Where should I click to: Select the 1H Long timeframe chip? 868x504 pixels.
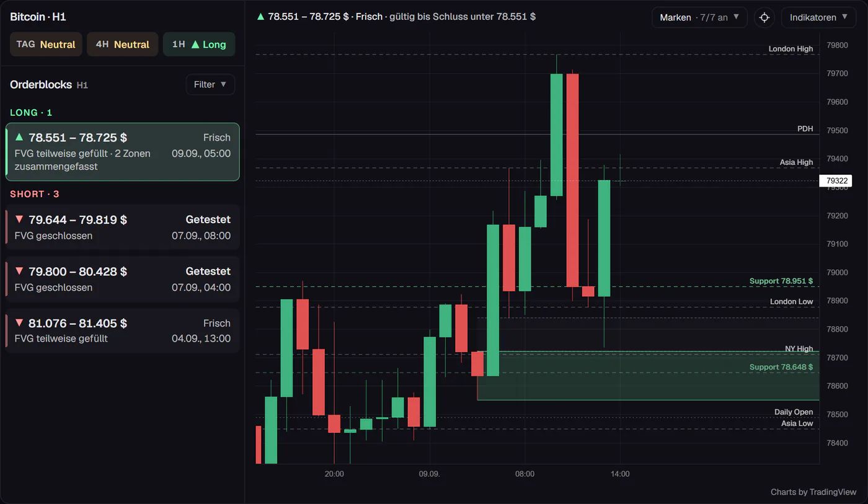(199, 45)
